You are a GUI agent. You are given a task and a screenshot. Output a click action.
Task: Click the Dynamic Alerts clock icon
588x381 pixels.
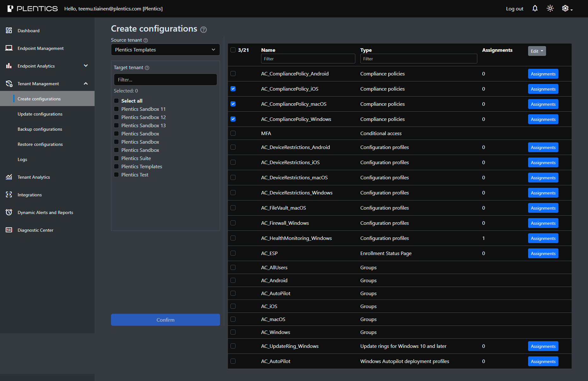click(x=9, y=212)
